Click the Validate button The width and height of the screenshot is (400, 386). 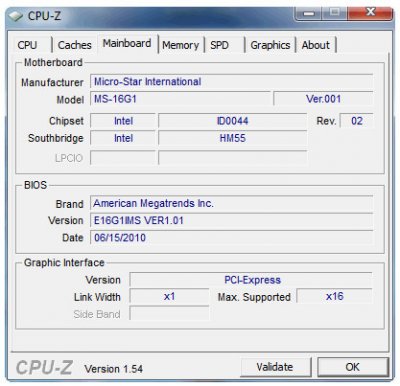click(275, 367)
